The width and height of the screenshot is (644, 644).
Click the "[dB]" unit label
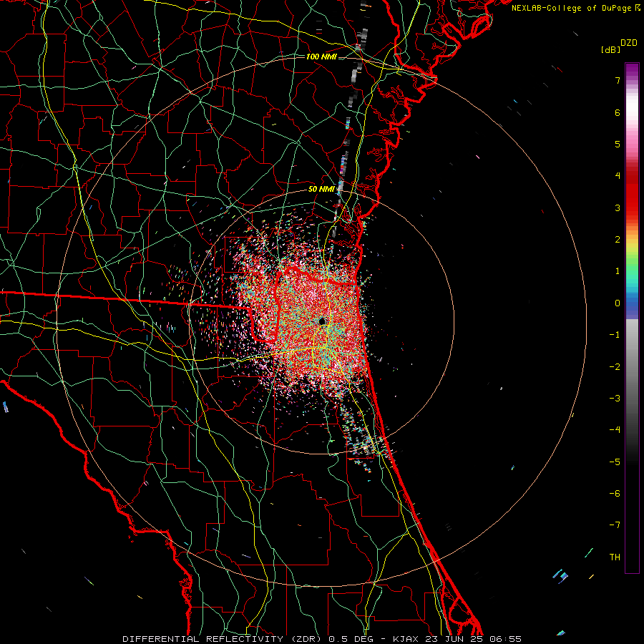611,49
